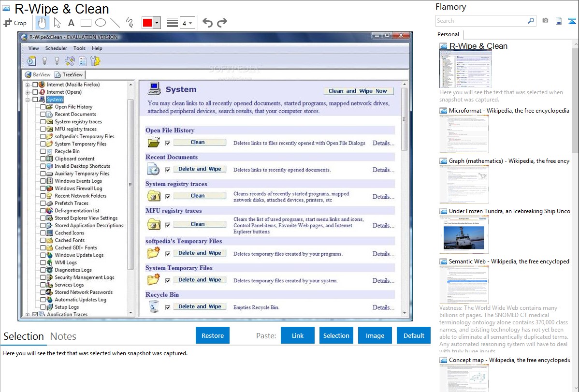Screen dimensions: 579x392
Task: Tick the Internet (Mozilla Firefox) checkbox
Action: 35,85
